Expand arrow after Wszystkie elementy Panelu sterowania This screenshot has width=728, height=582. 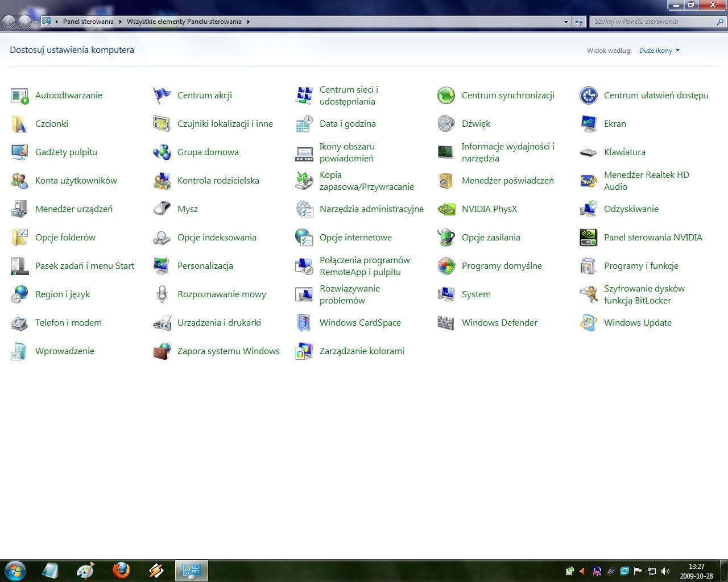(248, 22)
